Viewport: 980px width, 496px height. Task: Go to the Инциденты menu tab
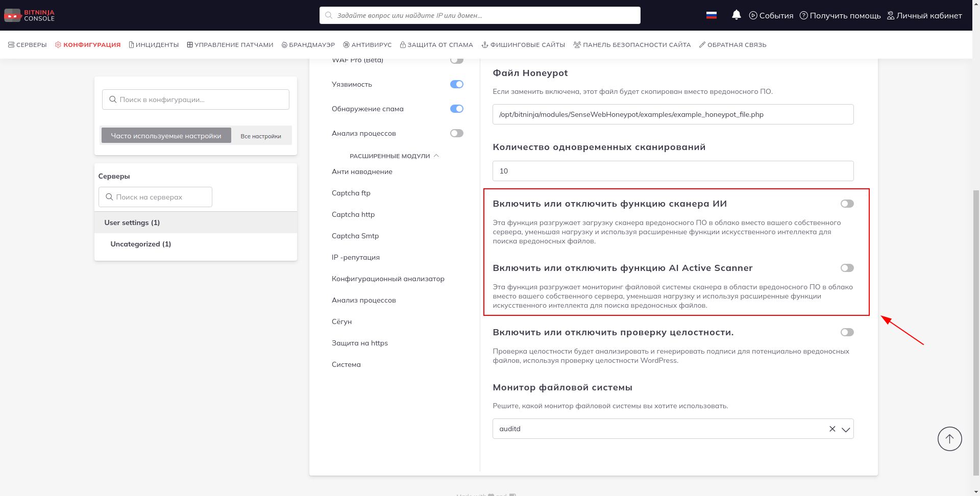tap(154, 45)
